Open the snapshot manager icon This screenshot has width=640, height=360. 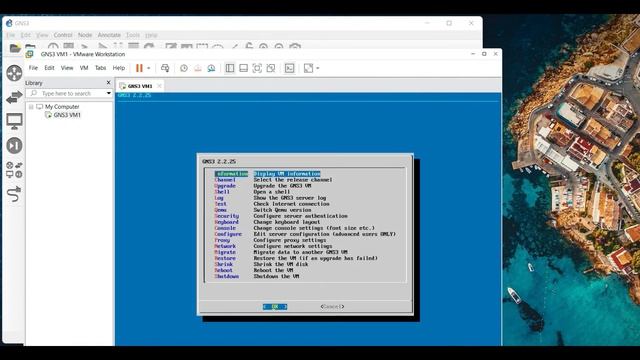211,68
